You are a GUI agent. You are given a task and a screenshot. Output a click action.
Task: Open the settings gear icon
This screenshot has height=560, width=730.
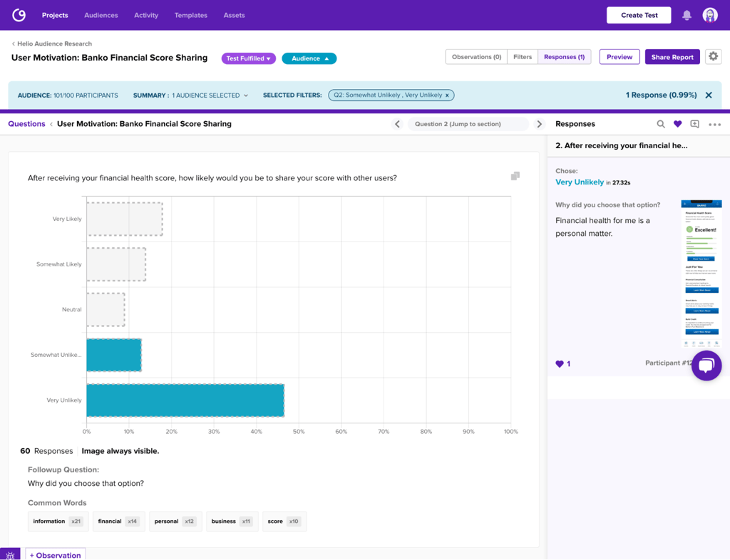point(713,57)
